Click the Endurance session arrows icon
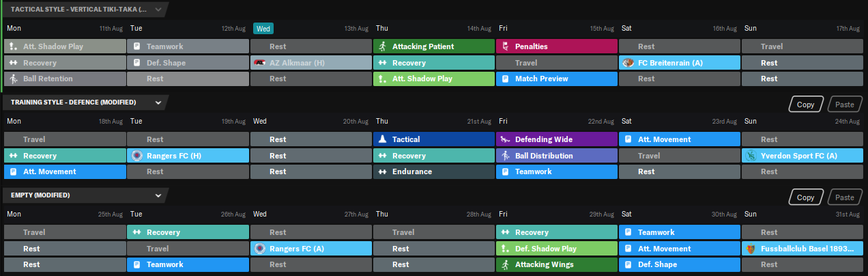 pos(382,172)
